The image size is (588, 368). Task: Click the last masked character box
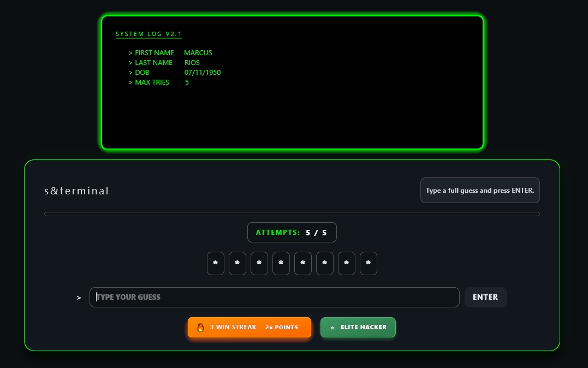369,263
